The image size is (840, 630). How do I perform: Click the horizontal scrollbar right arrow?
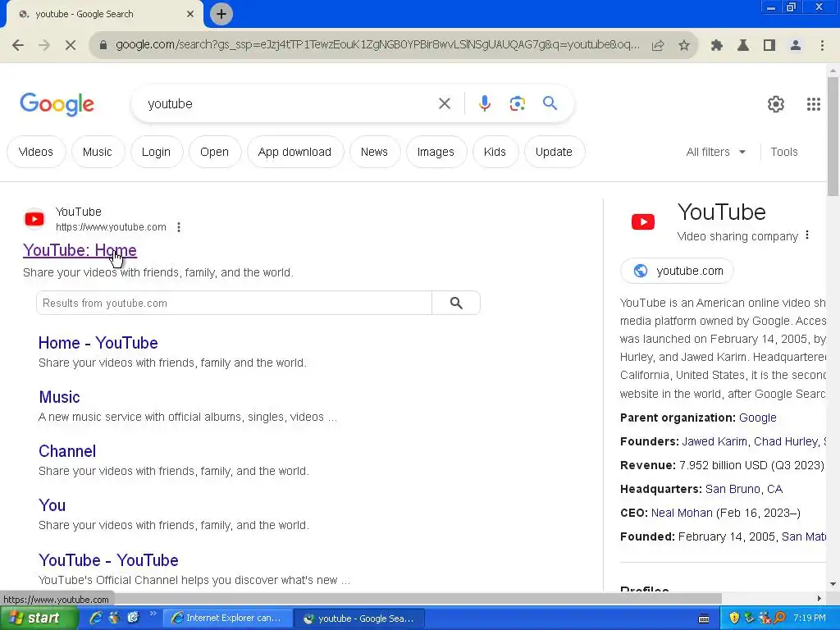tap(819, 598)
